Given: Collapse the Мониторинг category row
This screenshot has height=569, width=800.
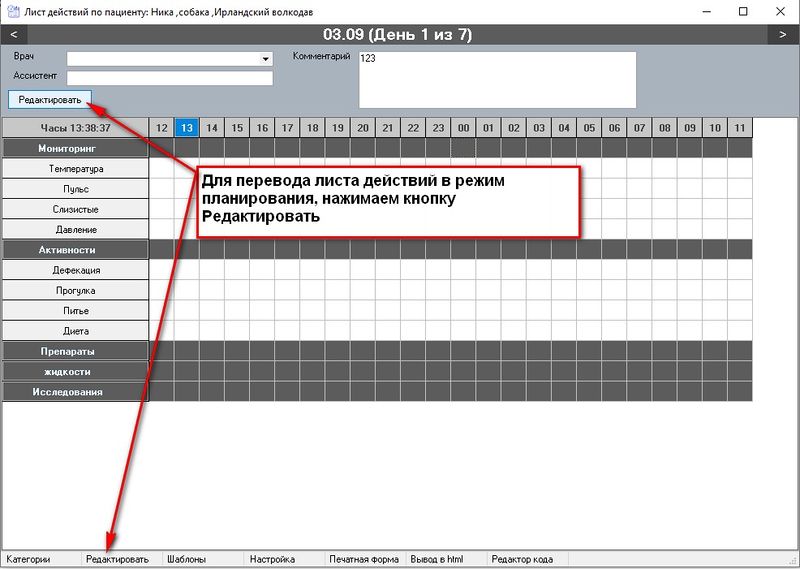Looking at the screenshot, I should 75,148.
